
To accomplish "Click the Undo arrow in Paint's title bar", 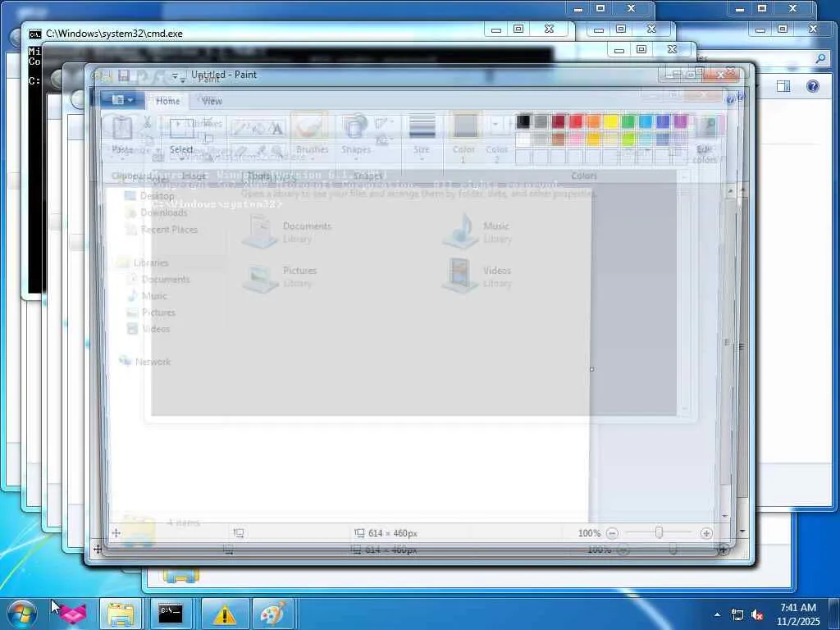I will click(x=142, y=76).
